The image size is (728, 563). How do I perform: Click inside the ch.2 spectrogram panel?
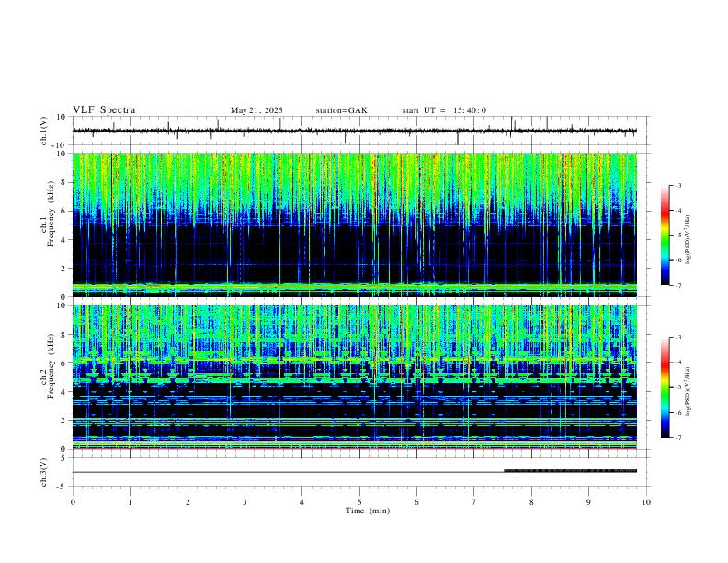(355, 377)
